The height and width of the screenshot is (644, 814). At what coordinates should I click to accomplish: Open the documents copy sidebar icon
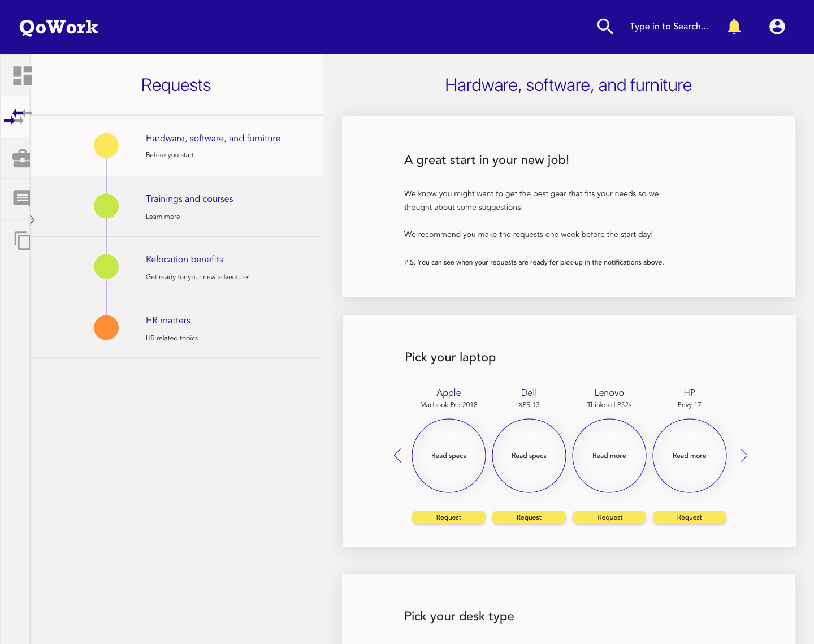pyautogui.click(x=21, y=241)
